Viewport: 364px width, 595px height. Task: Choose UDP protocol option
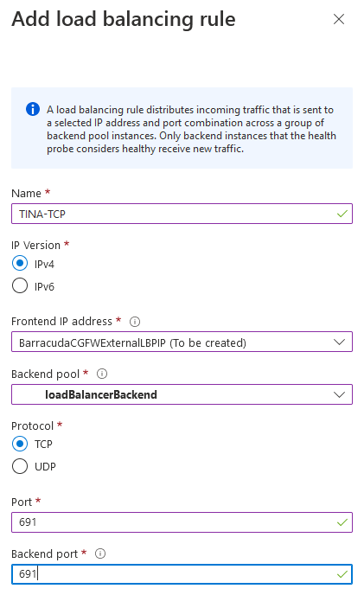pos(20,466)
